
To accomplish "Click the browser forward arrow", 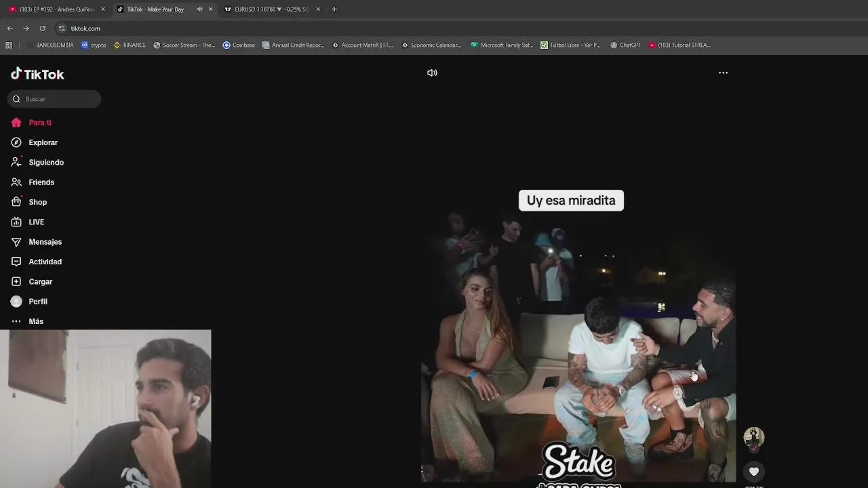I will pos(26,28).
